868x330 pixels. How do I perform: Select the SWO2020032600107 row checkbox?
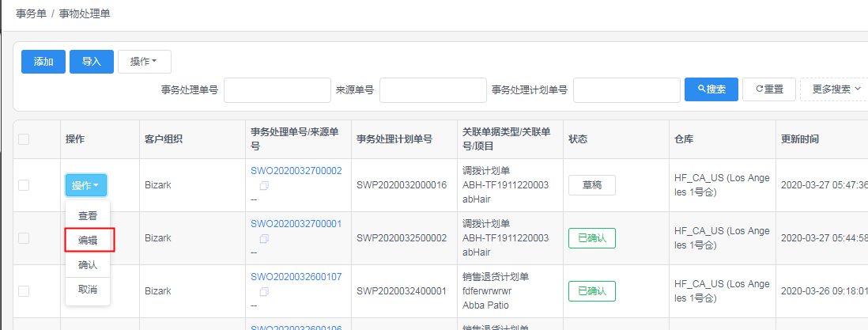coord(24,290)
